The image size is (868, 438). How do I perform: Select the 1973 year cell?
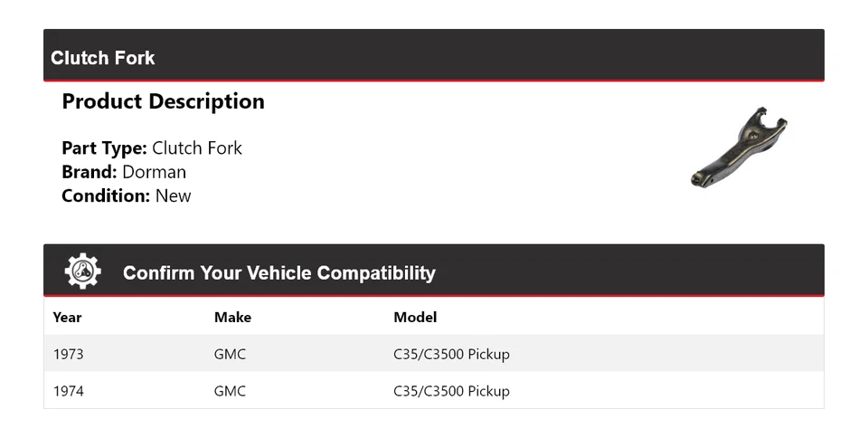pos(68,354)
